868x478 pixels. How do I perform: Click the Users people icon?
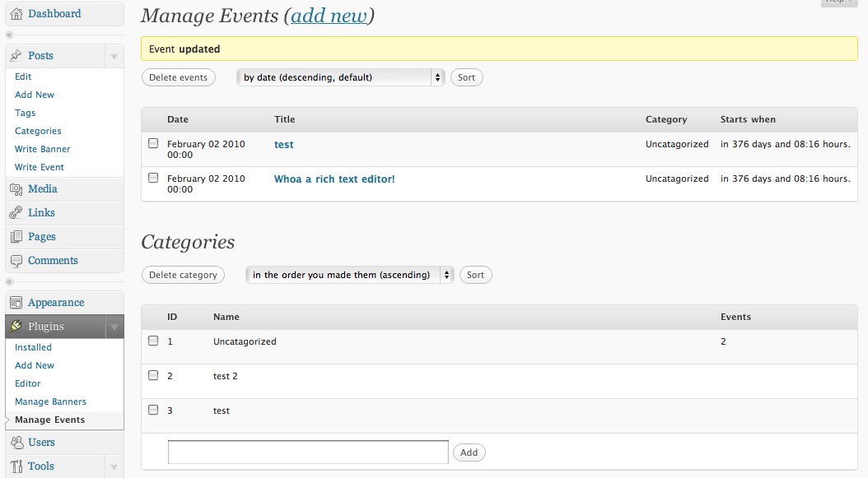(16, 443)
